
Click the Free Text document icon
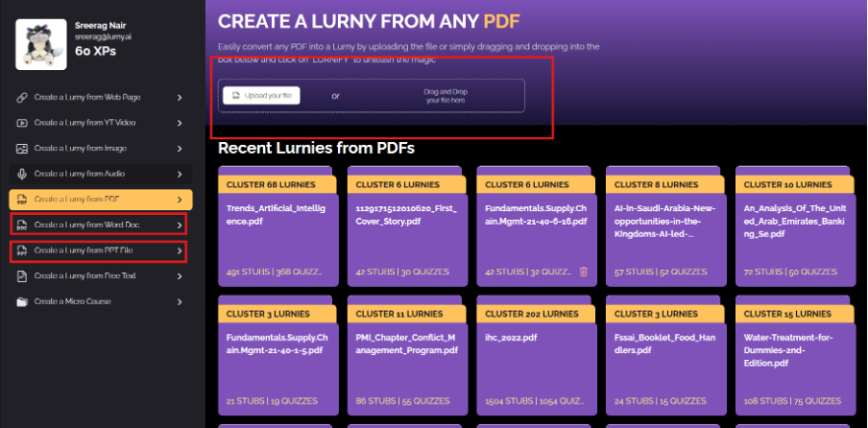pyautogui.click(x=22, y=276)
